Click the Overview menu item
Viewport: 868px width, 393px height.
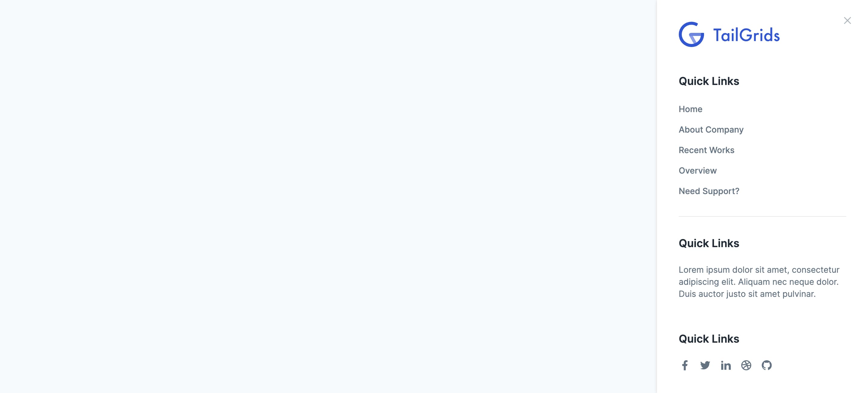pyautogui.click(x=697, y=170)
